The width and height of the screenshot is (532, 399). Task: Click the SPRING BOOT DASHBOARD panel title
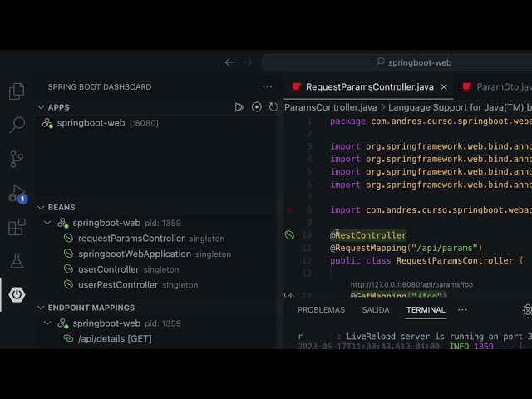point(100,86)
